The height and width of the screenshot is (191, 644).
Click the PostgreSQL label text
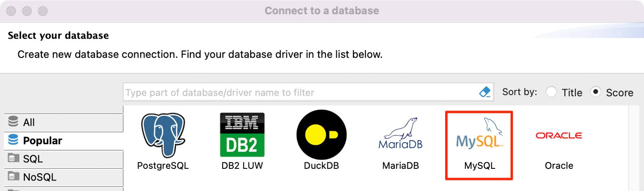pyautogui.click(x=163, y=166)
